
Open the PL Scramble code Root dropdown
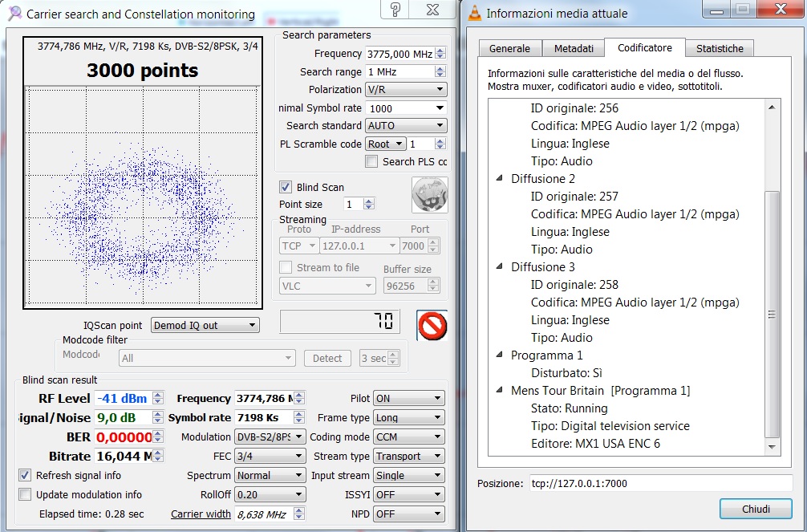click(x=386, y=144)
